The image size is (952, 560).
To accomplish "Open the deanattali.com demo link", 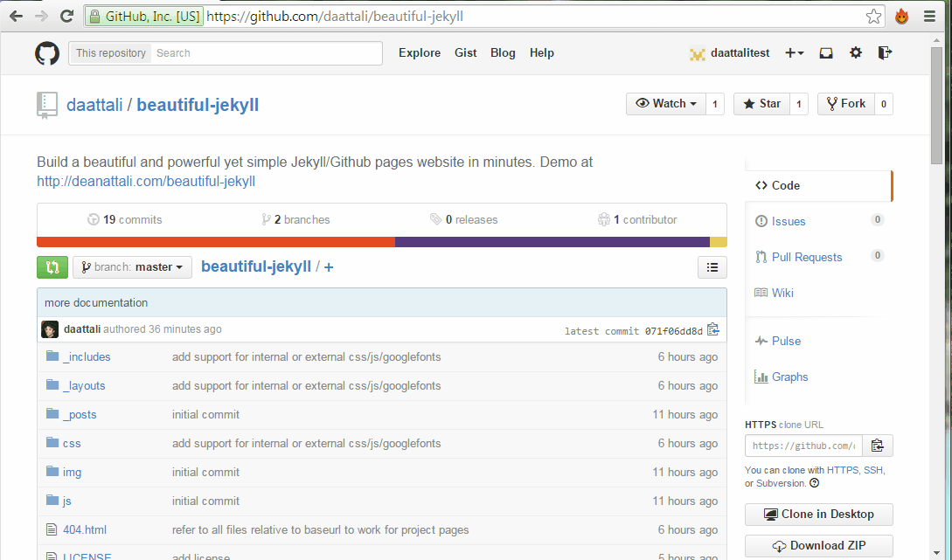I will pos(146,182).
